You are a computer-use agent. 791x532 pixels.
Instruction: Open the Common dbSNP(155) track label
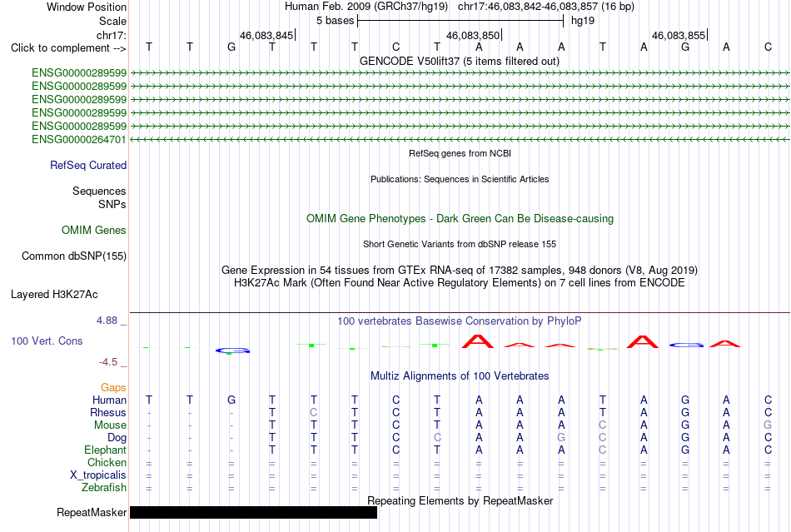74,256
